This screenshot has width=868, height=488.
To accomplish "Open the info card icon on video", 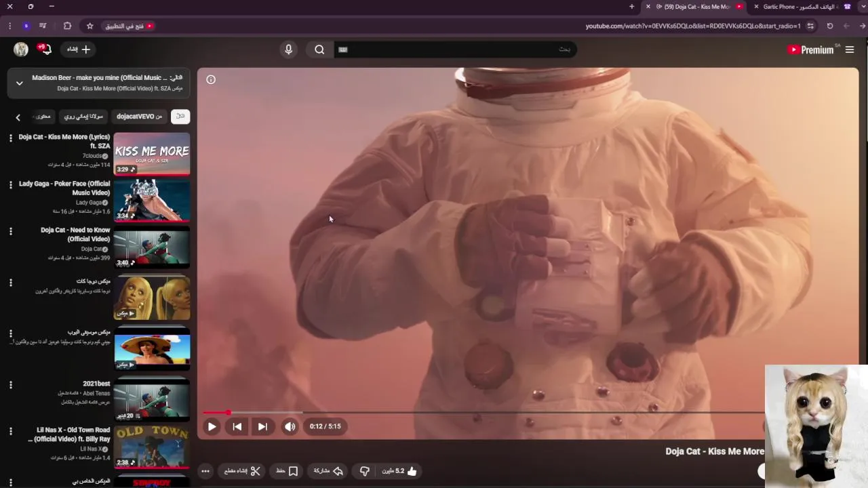I will pyautogui.click(x=211, y=79).
